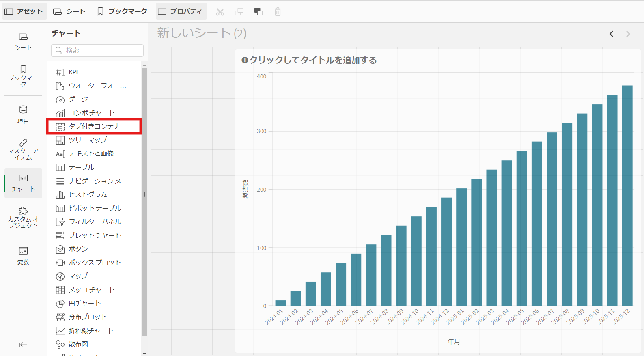The height and width of the screenshot is (356, 644).
Task: Open the アセット panel toggle
Action: point(24,11)
